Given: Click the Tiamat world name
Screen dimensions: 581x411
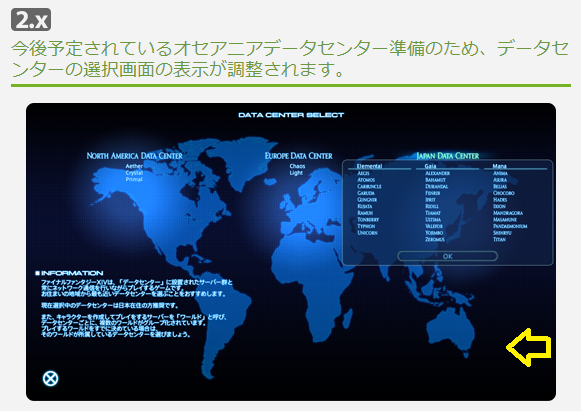Looking at the screenshot, I should [433, 213].
